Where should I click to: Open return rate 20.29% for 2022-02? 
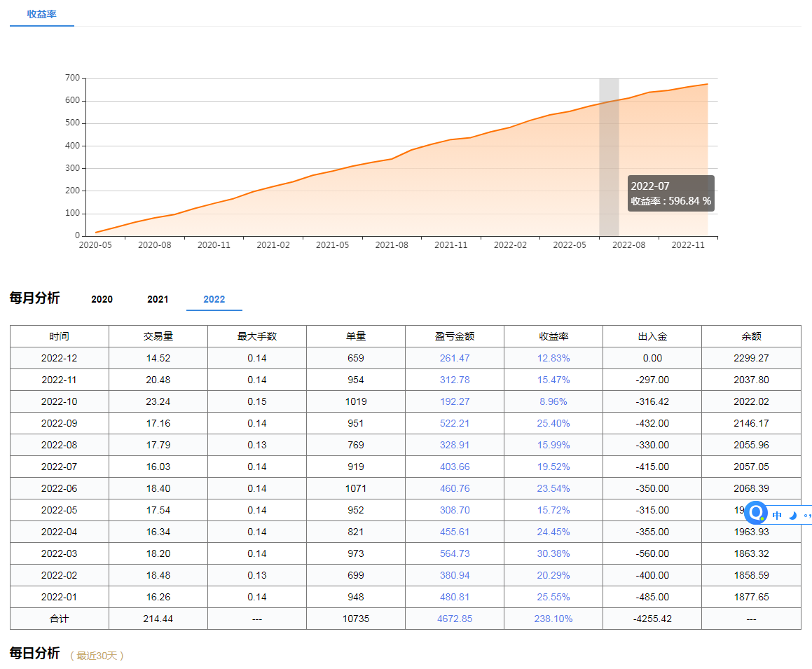click(x=553, y=576)
